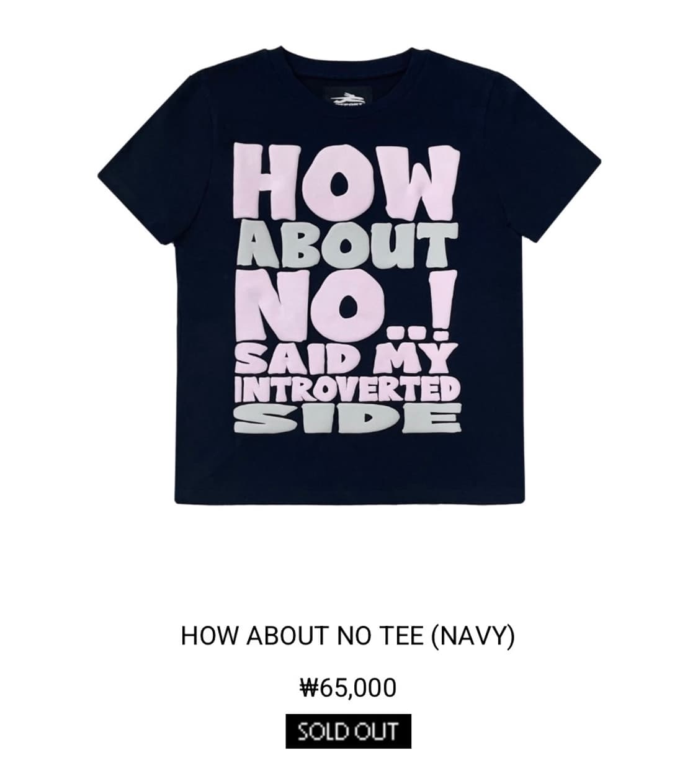Viewport: 698px width, 784px height.
Task: Click the SAID MY lettering on shirt
Action: point(345,357)
